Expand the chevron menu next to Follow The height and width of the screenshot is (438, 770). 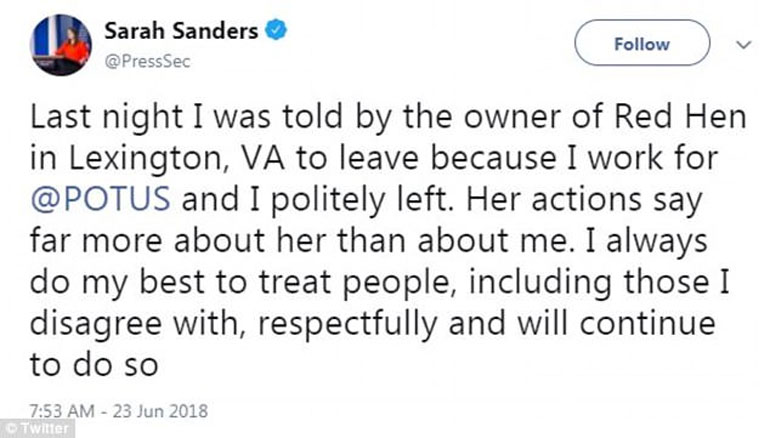click(742, 45)
